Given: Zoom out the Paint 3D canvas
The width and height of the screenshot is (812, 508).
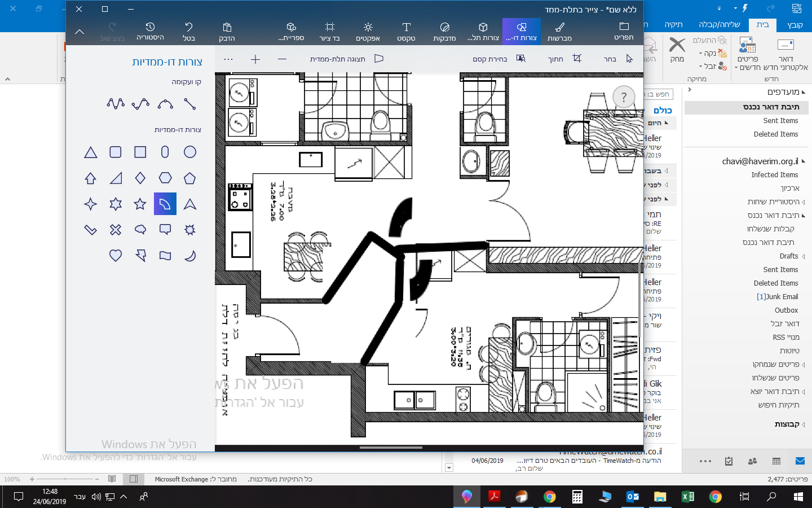Looking at the screenshot, I should 283,59.
